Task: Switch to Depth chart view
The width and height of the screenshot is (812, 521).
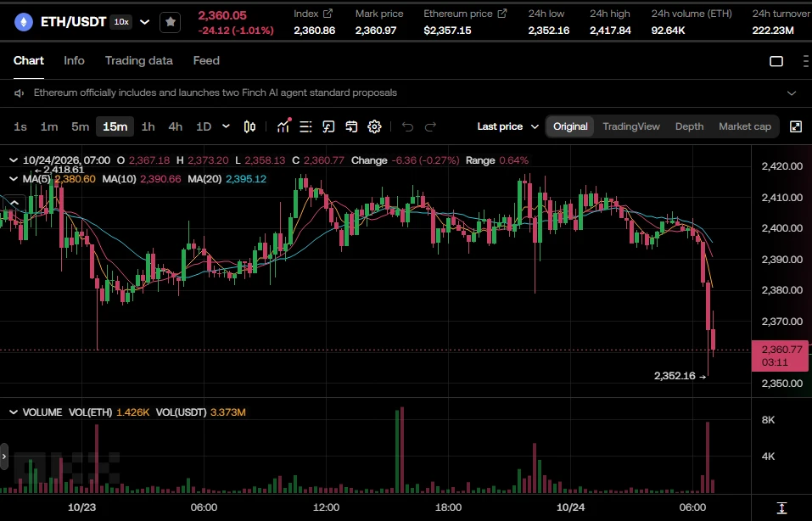Action: point(689,126)
